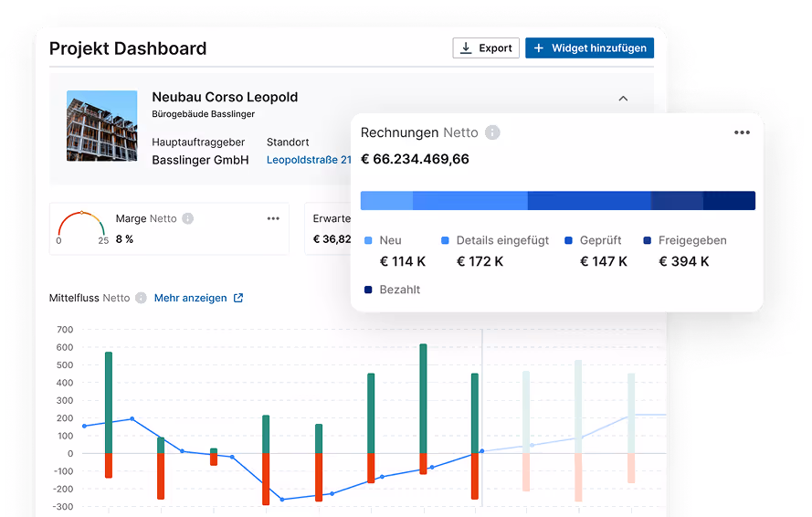Click the Bürogebäude Basslinger subtitle

(204, 114)
